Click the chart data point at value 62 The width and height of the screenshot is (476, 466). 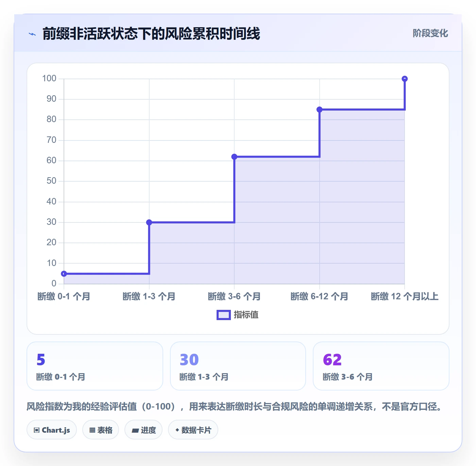coord(234,157)
